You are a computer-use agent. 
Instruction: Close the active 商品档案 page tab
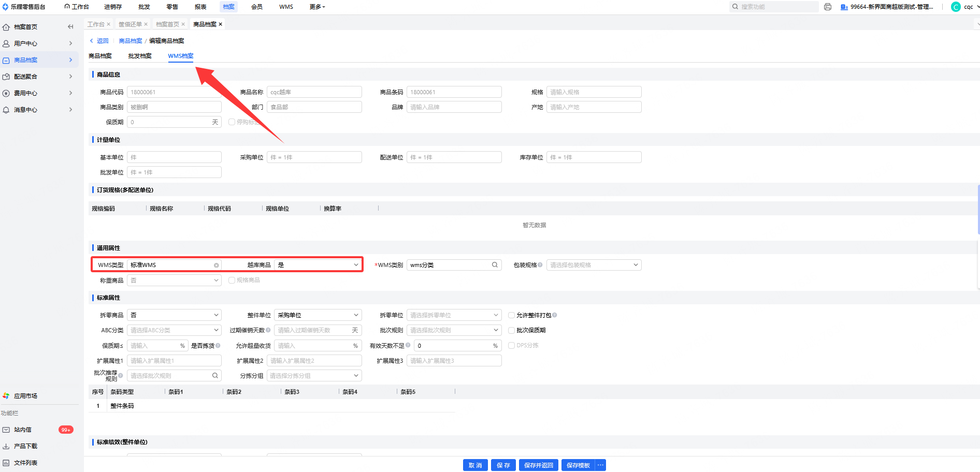[220, 24]
